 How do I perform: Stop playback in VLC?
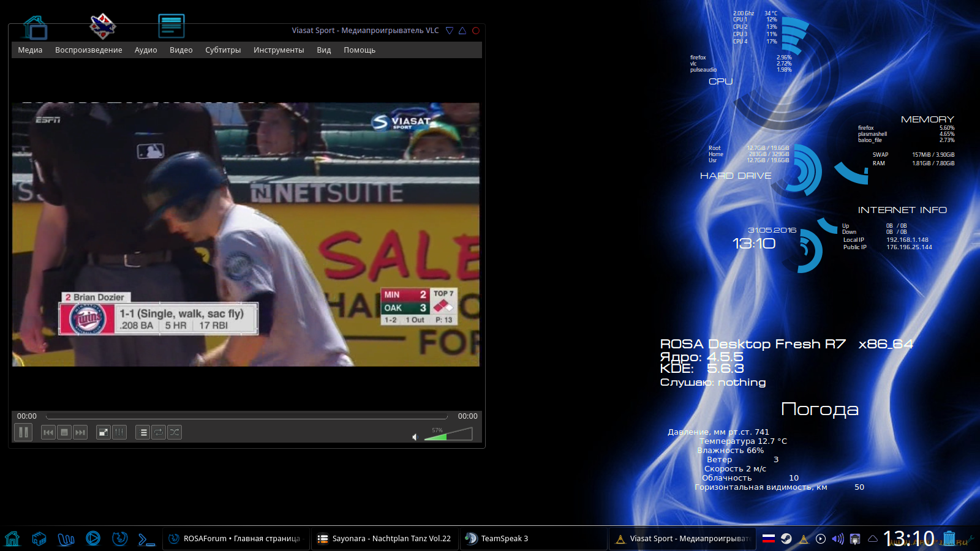coord(64,432)
